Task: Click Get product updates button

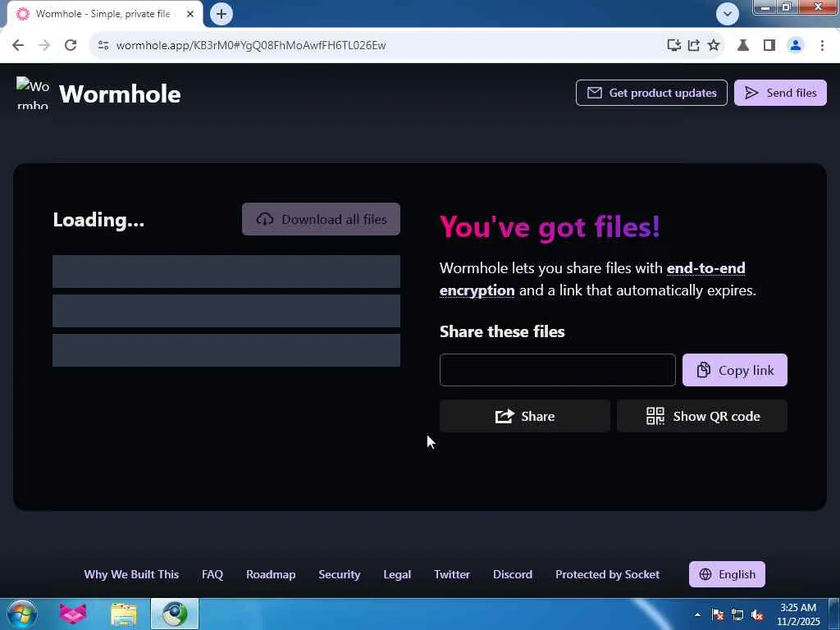Action: pos(651,93)
